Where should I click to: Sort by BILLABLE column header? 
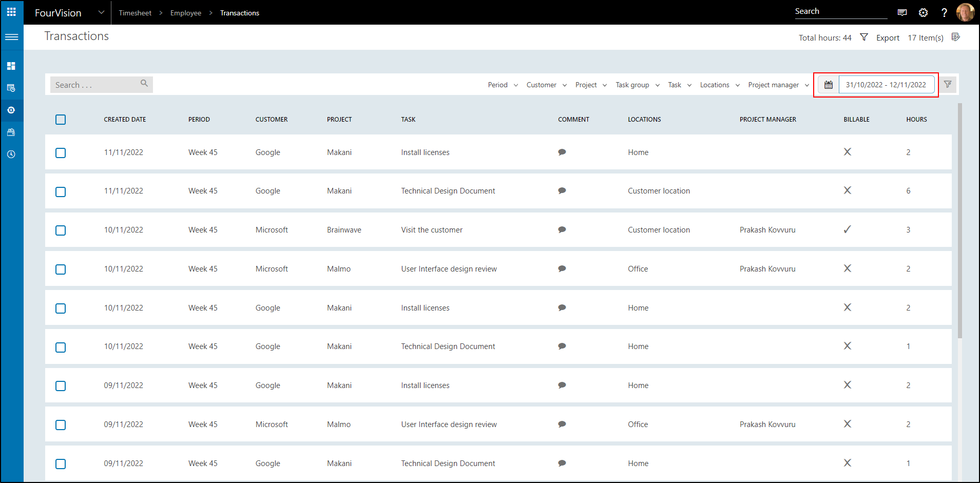[856, 120]
